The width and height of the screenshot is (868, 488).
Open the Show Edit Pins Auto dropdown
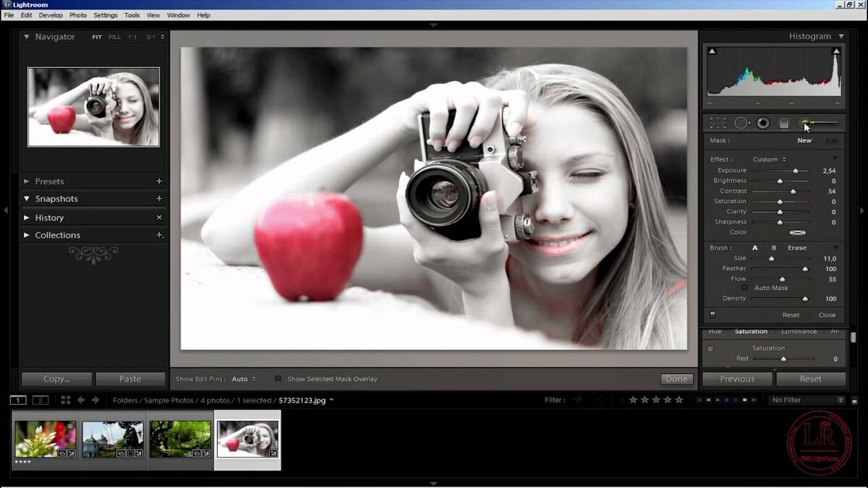244,379
